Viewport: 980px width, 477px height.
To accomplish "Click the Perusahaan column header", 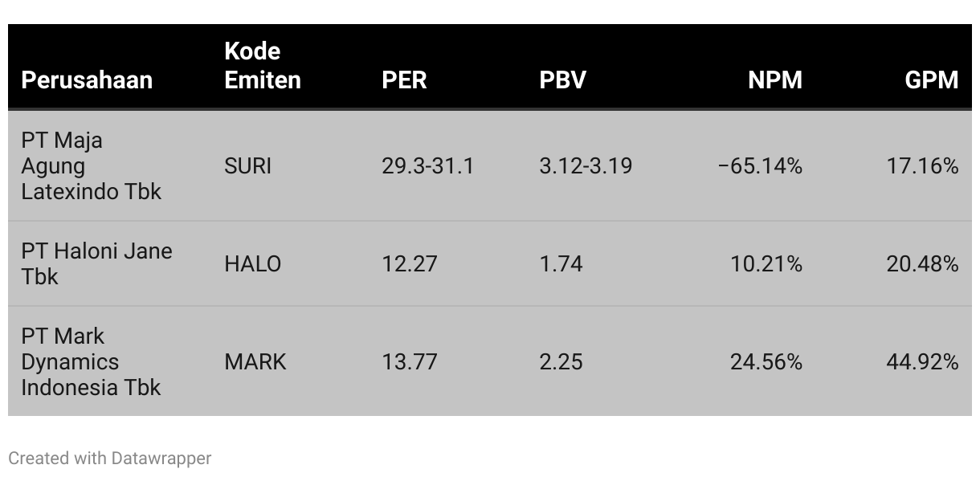I will 87,79.
